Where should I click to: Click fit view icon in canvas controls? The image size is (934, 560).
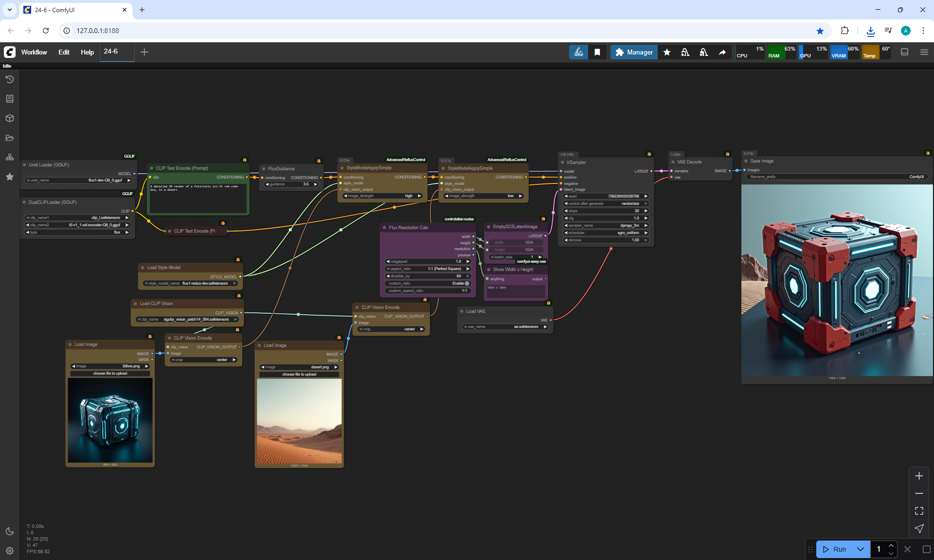[919, 511]
